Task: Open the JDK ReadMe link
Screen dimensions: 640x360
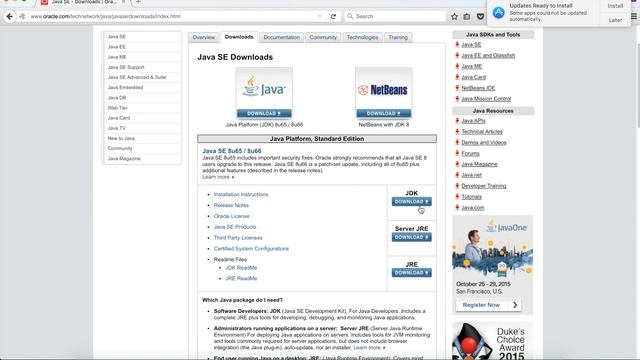Action: (241, 268)
